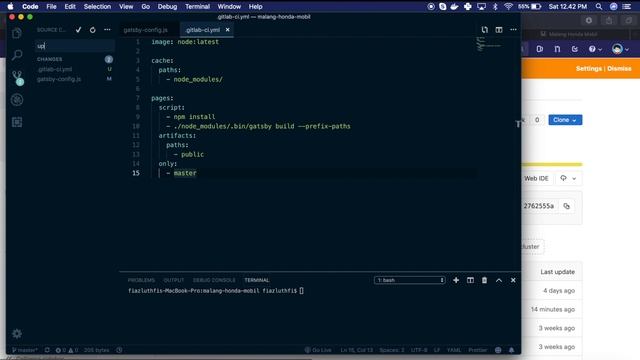Screen dimensions: 640x360
Task: Open source control more actions menu
Action: click(107, 30)
